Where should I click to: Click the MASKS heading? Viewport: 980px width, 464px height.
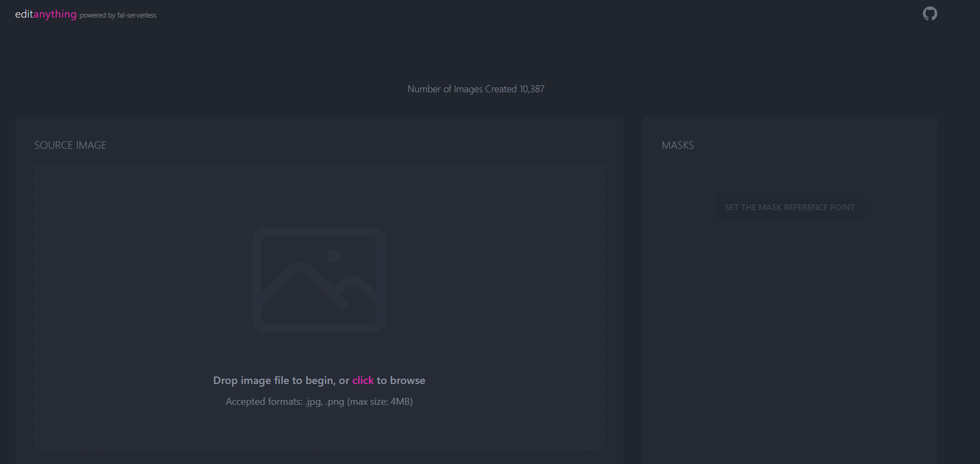[678, 145]
